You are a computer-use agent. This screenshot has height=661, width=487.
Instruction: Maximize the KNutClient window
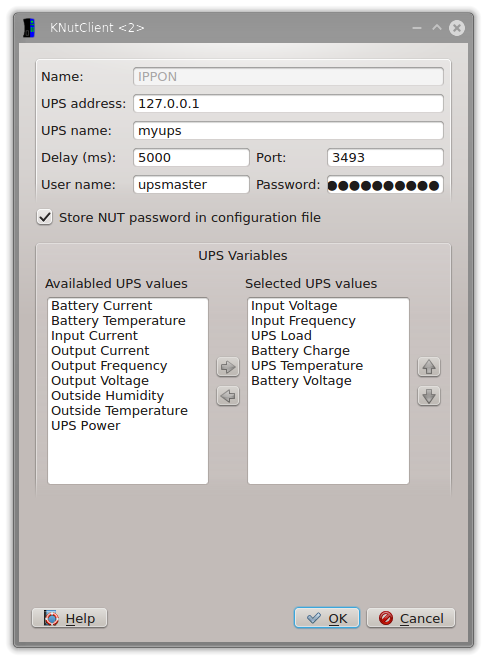point(437,28)
